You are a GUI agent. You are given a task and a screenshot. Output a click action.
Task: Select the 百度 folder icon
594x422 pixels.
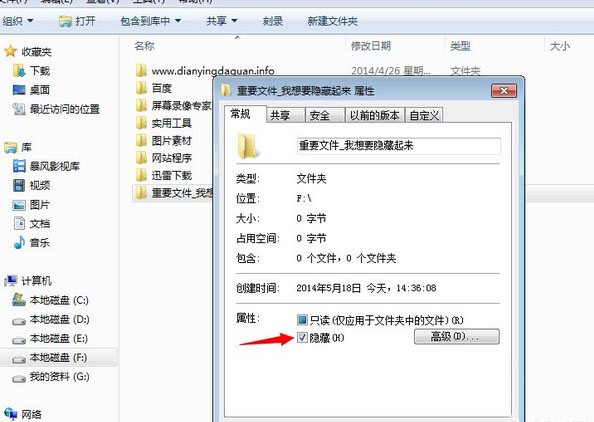click(141, 88)
